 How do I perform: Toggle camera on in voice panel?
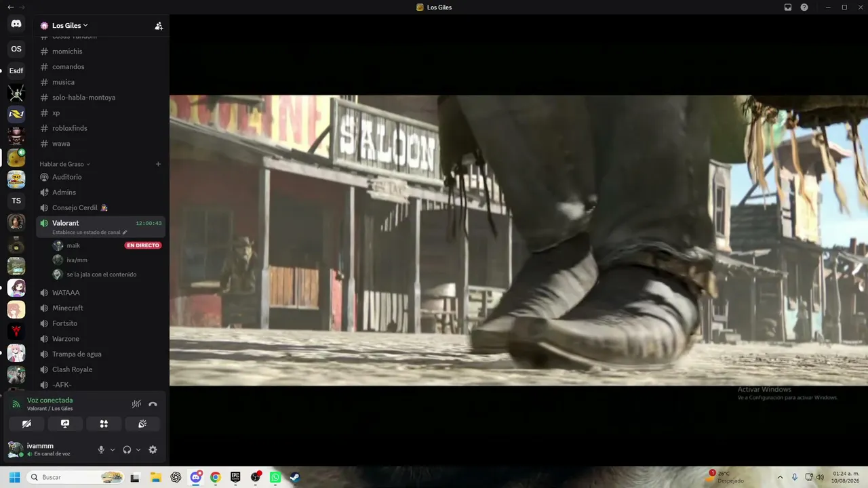pyautogui.click(x=26, y=424)
